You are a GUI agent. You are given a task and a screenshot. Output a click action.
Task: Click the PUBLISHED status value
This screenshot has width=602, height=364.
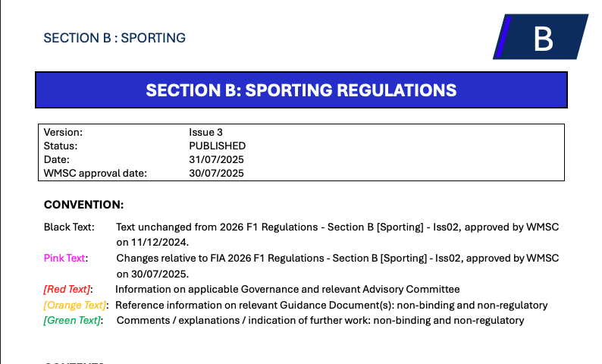pyautogui.click(x=217, y=146)
